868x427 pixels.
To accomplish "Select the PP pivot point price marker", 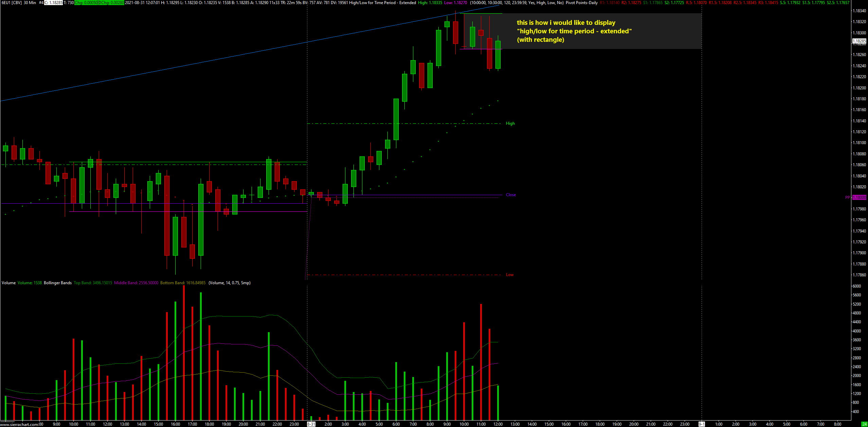I will tap(859, 198).
